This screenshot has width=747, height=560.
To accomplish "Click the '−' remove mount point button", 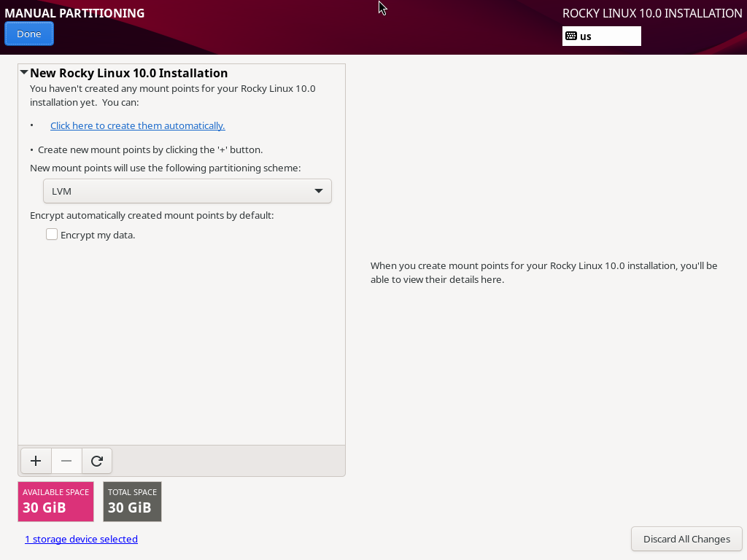I will [x=66, y=461].
